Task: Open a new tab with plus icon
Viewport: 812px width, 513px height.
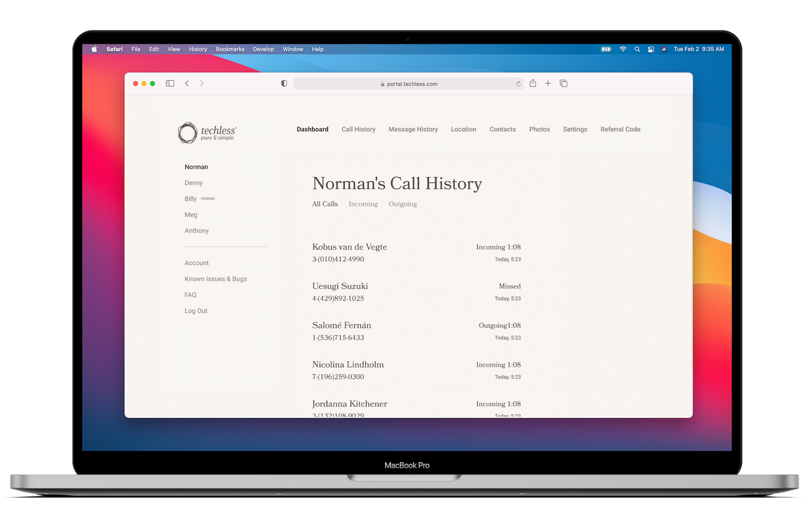Action: click(x=548, y=83)
